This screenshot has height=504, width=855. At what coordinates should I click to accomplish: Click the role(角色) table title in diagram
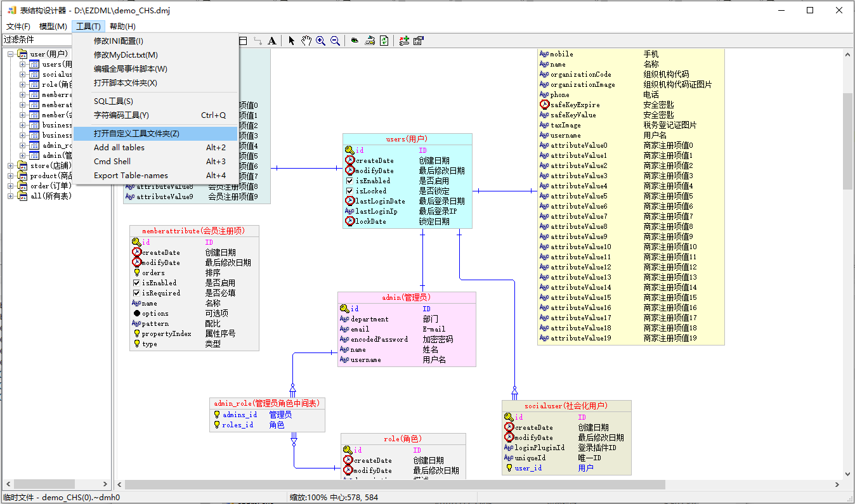click(403, 439)
